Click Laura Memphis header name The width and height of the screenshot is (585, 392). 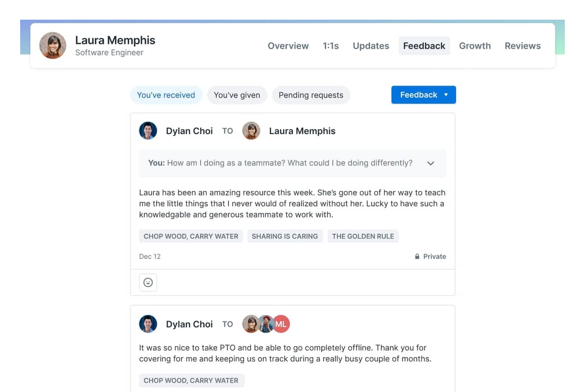pyautogui.click(x=115, y=40)
